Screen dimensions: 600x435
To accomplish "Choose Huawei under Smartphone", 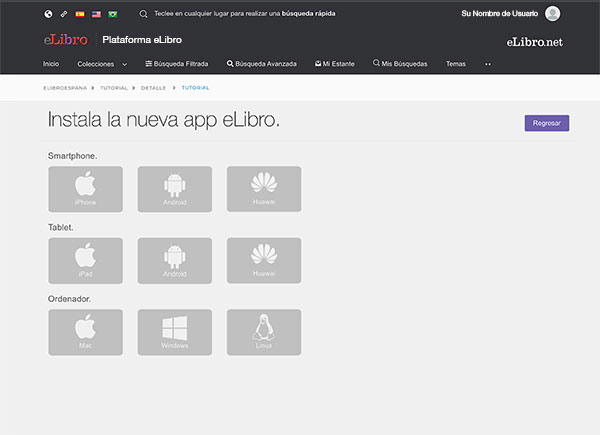I will click(264, 189).
